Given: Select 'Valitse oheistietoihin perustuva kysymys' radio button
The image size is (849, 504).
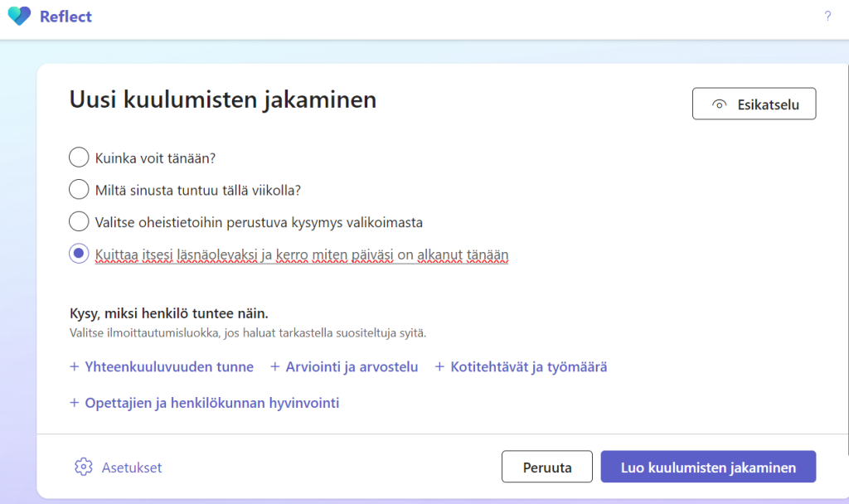Looking at the screenshot, I should point(79,222).
